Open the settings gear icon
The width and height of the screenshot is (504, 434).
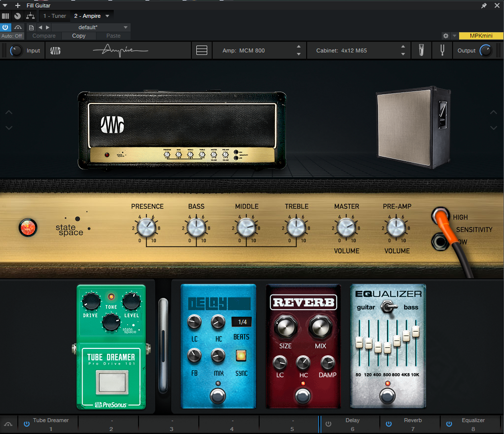[446, 36]
